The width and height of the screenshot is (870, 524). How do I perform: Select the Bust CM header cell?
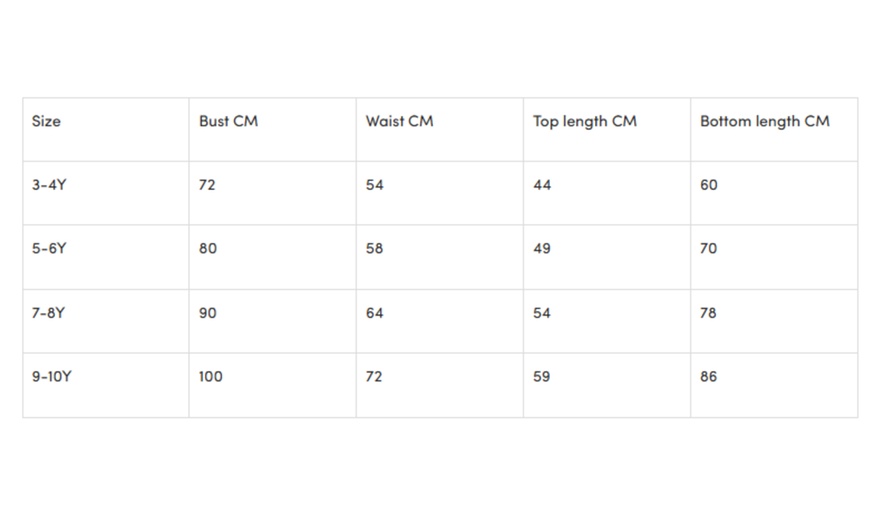(228, 121)
